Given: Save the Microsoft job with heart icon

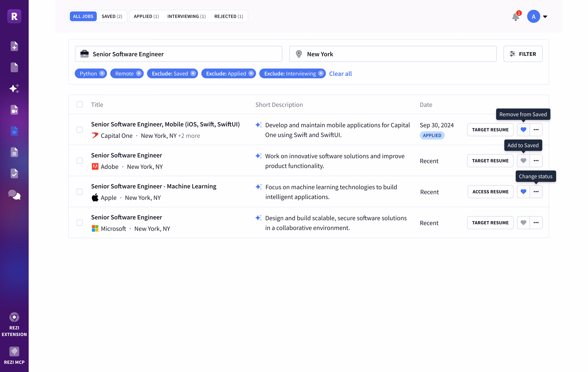Looking at the screenshot, I should click(523, 222).
